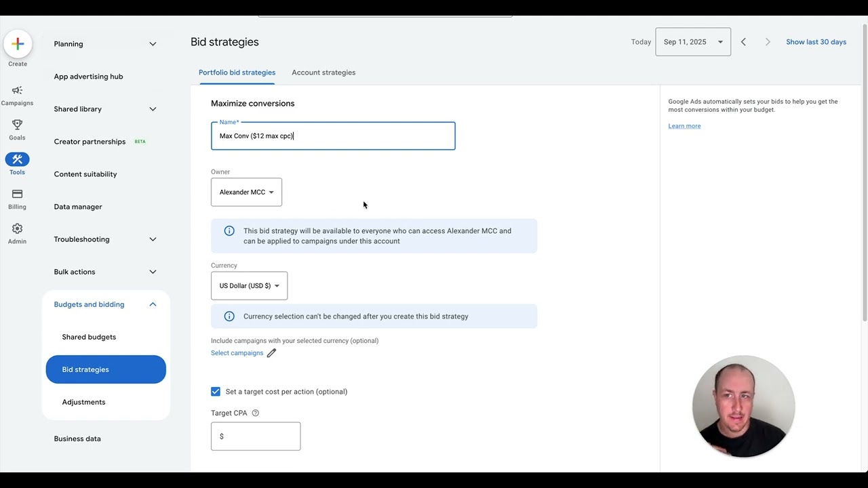868x488 pixels.
Task: Click pencil icon beside Select campaigns
Action: point(271,353)
